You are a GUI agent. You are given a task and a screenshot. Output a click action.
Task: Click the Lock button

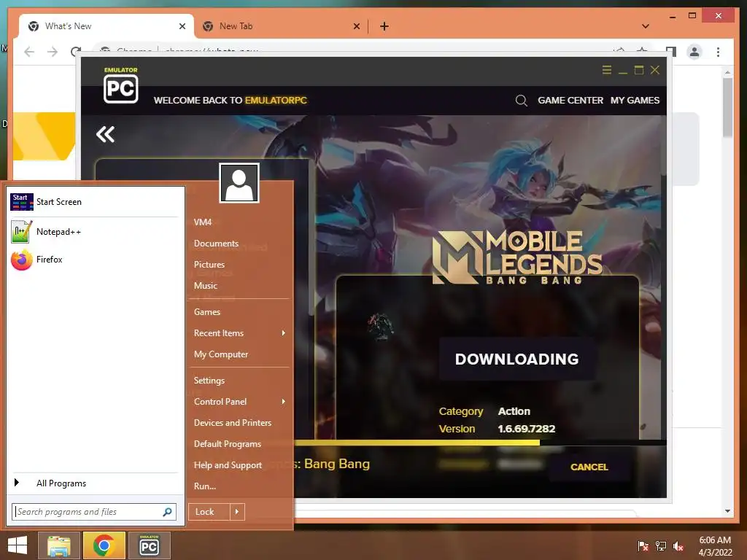(x=209, y=512)
